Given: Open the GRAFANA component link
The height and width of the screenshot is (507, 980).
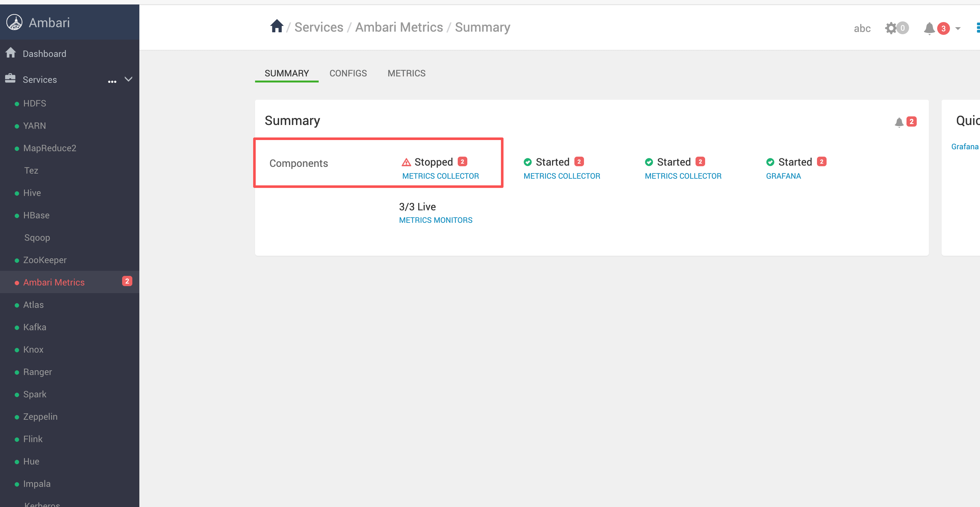Looking at the screenshot, I should 783,176.
